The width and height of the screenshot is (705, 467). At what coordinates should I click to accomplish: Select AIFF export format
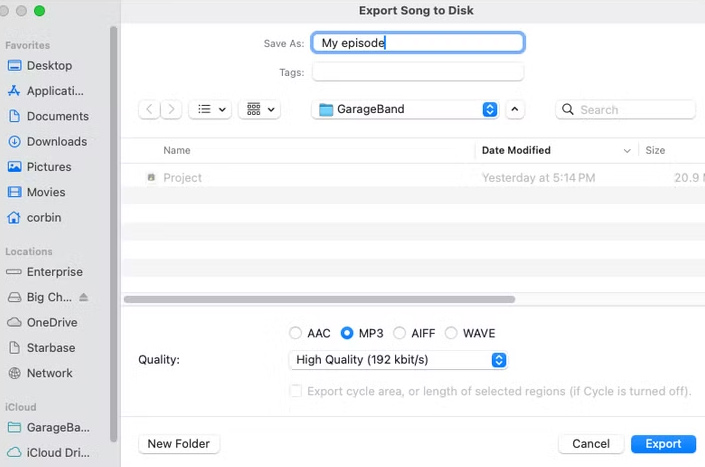[399, 333]
